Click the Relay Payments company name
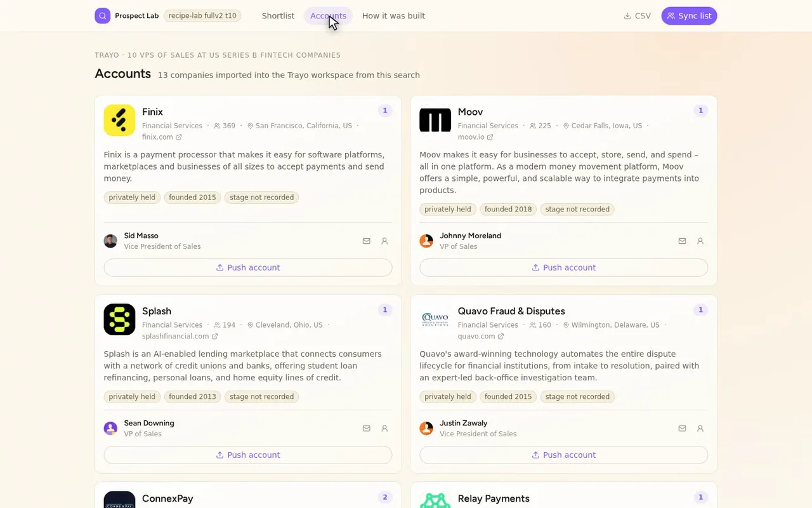 tap(494, 498)
